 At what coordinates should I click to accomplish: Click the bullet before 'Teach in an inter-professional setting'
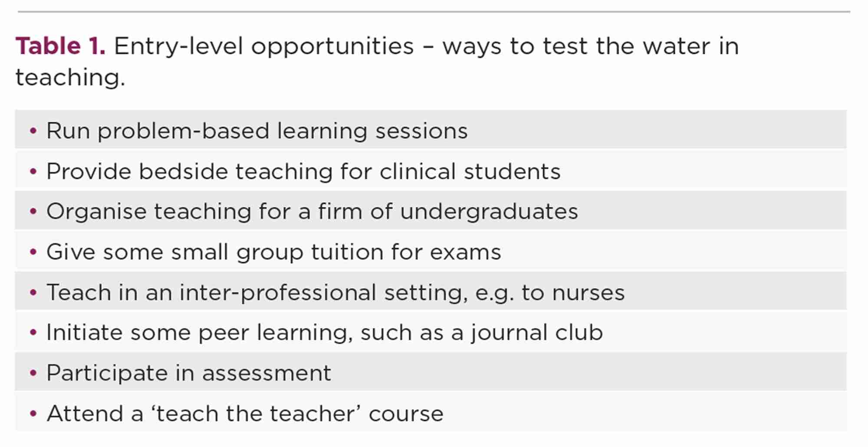tap(33, 292)
